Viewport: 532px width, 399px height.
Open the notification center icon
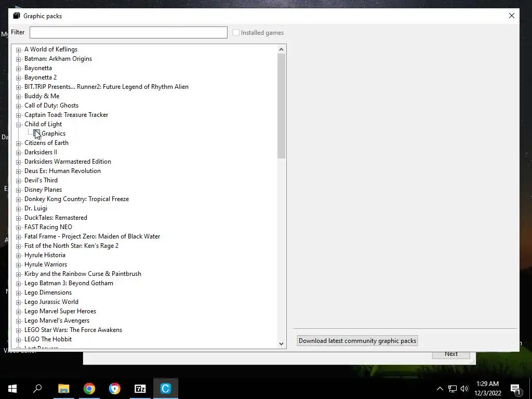515,389
